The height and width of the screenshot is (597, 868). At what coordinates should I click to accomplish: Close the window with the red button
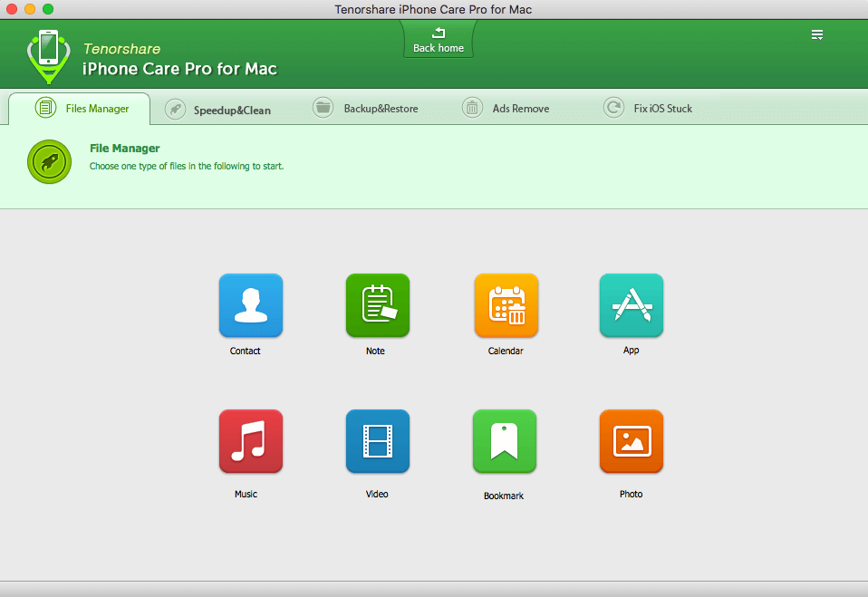[12, 9]
